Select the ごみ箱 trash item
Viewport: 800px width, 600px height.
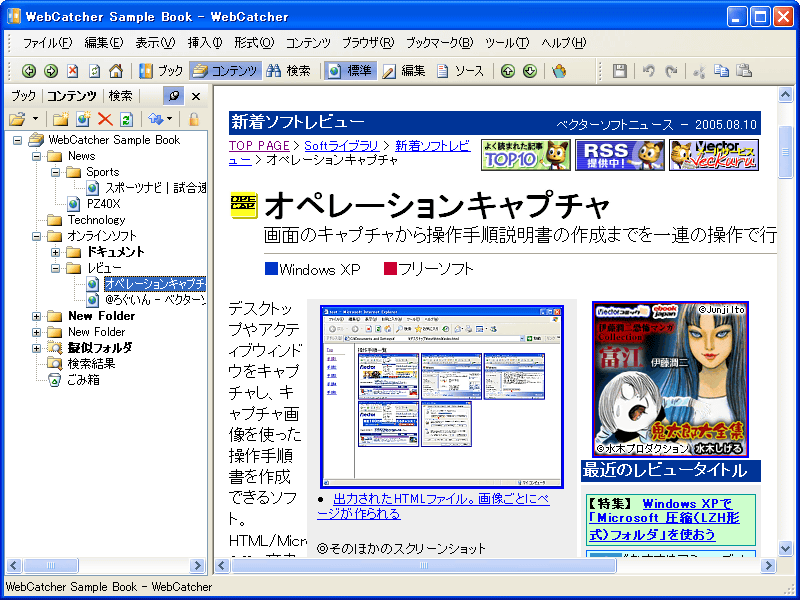point(83,380)
